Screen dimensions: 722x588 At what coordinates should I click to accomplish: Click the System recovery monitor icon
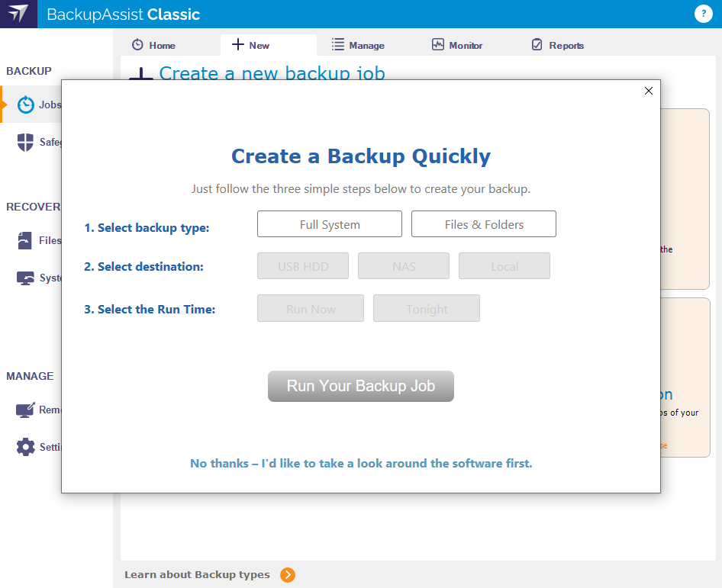[x=25, y=278]
